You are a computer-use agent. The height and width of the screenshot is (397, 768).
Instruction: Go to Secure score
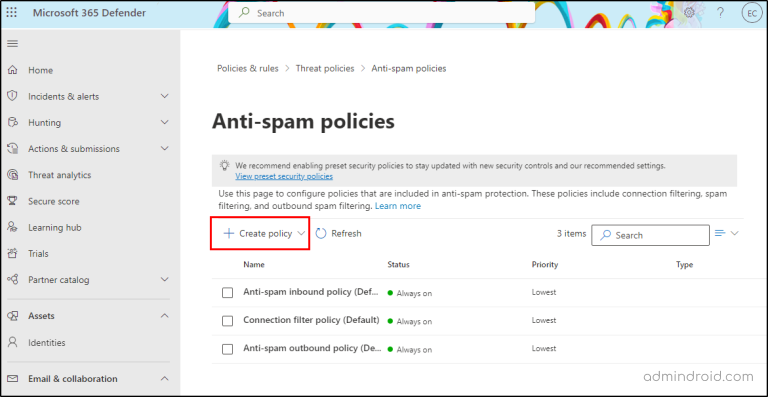[x=54, y=201]
